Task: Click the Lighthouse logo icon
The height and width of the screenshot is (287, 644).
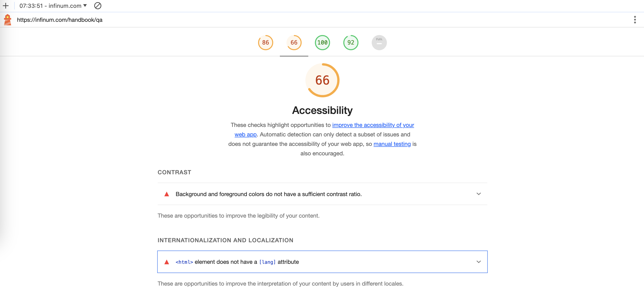Action: pyautogui.click(x=8, y=19)
